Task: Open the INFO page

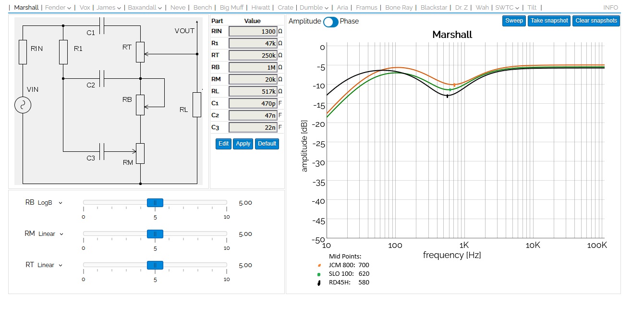Action: (x=610, y=8)
